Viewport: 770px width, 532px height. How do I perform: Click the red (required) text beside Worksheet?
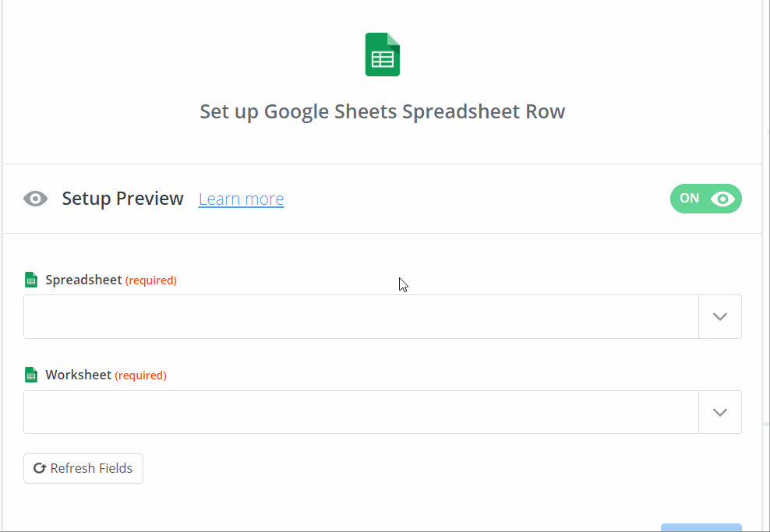140,375
